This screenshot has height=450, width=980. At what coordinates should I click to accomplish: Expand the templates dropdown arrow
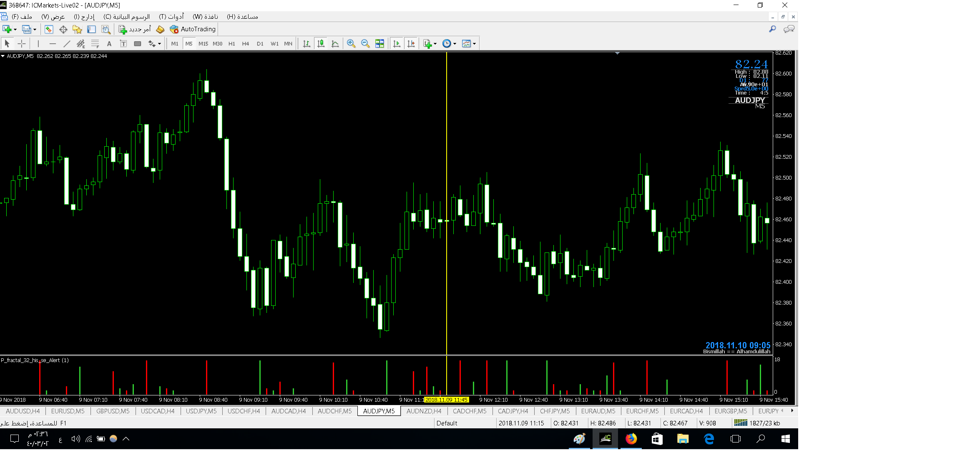point(475,44)
